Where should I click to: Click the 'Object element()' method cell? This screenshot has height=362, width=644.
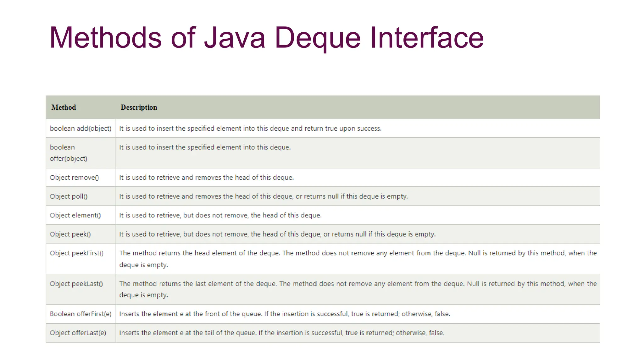coord(81,215)
